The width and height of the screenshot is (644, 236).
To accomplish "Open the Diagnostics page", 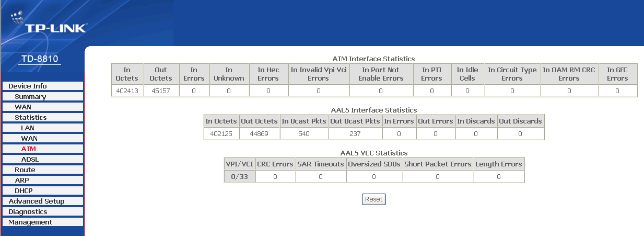I will 28,211.
